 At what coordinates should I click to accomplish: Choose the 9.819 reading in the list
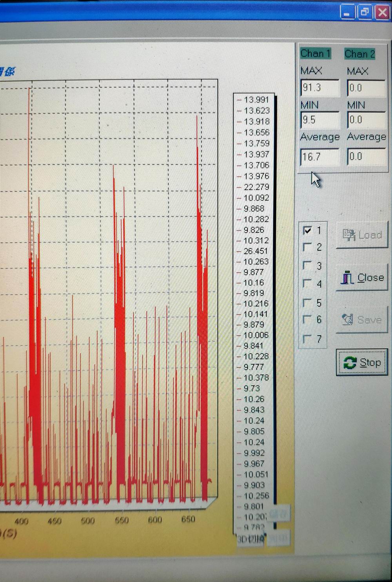coord(254,293)
